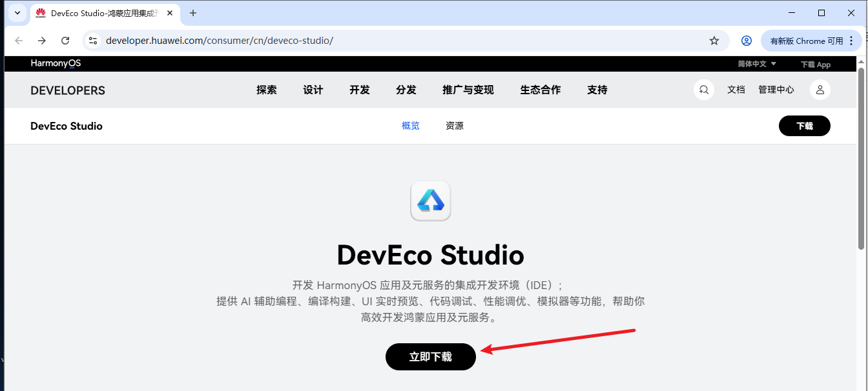
Task: Open the 设计 menu
Action: (313, 90)
